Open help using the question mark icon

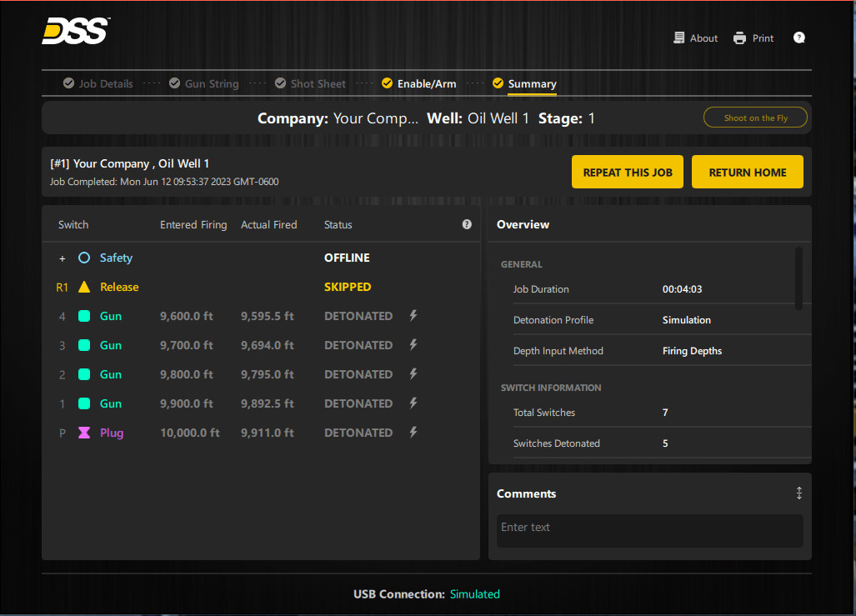[x=798, y=37]
